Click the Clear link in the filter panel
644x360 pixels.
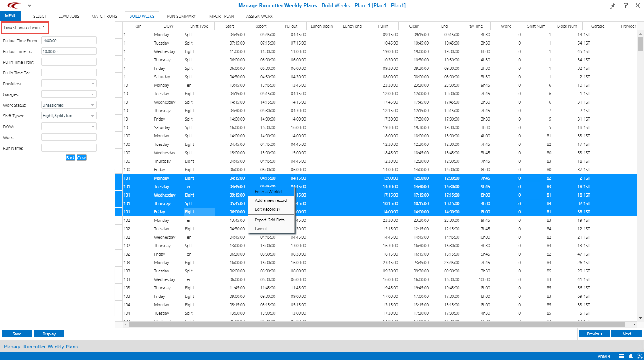(x=82, y=157)
